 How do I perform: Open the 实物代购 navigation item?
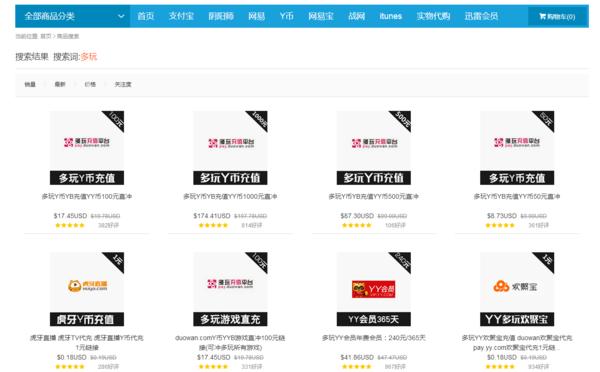tap(433, 16)
